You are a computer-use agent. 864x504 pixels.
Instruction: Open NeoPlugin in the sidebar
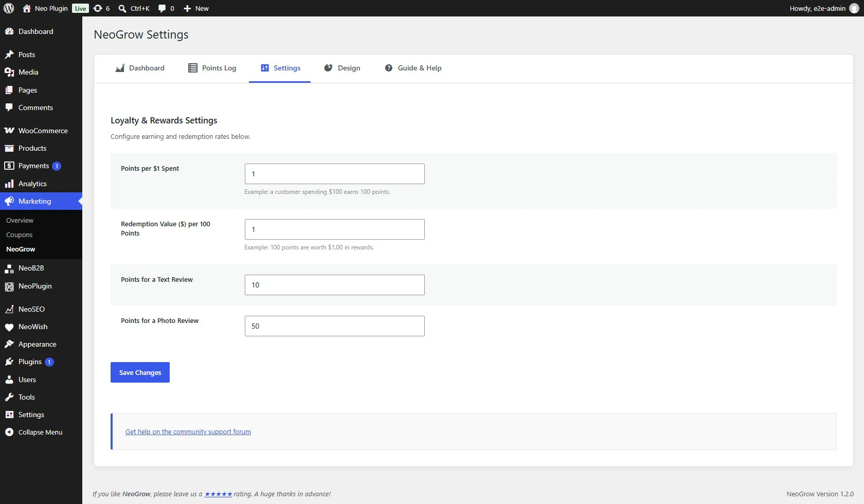click(41, 286)
